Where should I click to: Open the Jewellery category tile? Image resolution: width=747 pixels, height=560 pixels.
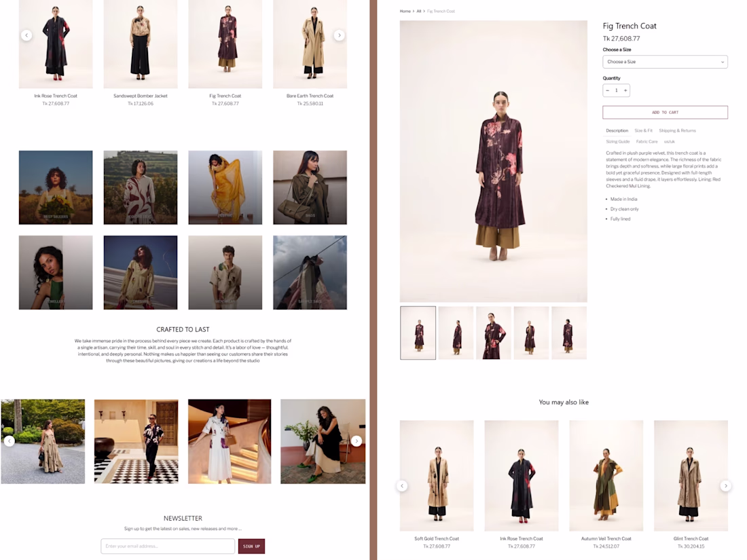pos(56,272)
